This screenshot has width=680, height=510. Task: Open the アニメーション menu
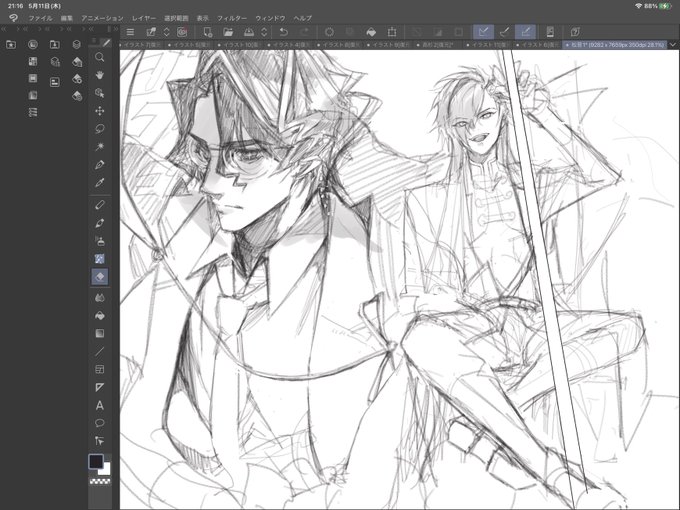pos(102,18)
